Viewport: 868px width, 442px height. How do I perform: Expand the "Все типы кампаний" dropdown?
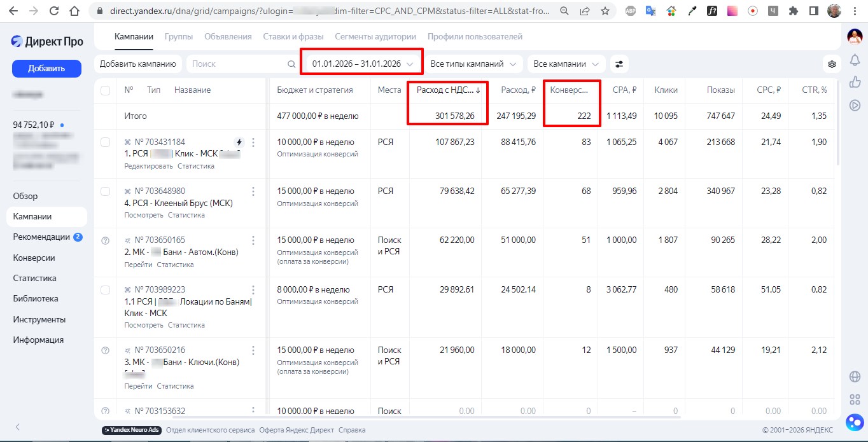tap(473, 64)
